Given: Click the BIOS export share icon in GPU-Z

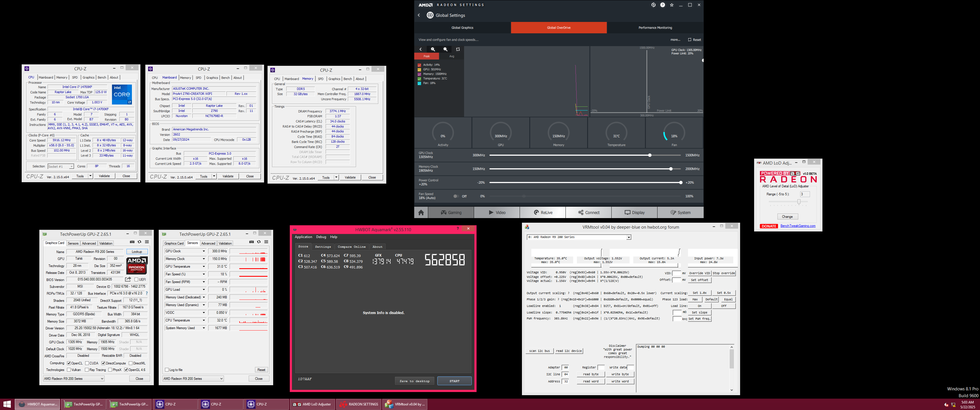Looking at the screenshot, I should tap(128, 279).
